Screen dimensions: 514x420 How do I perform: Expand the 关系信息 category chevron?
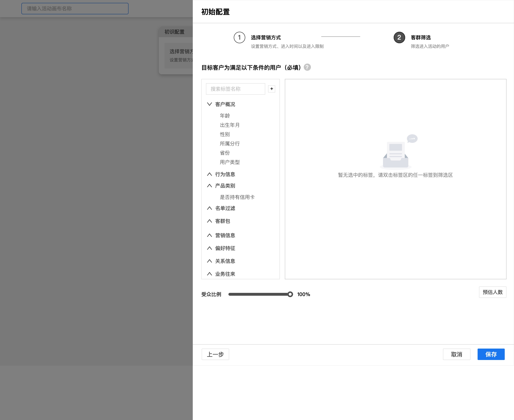click(209, 261)
